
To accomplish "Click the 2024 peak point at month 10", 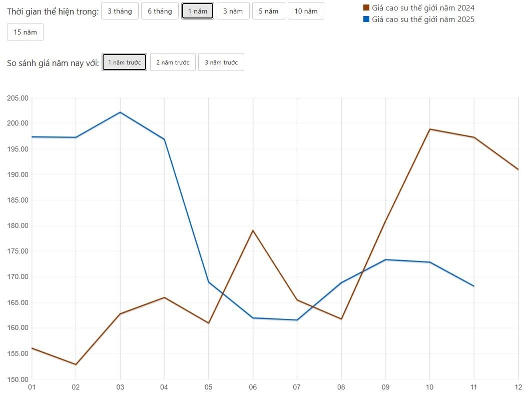I will [x=429, y=129].
